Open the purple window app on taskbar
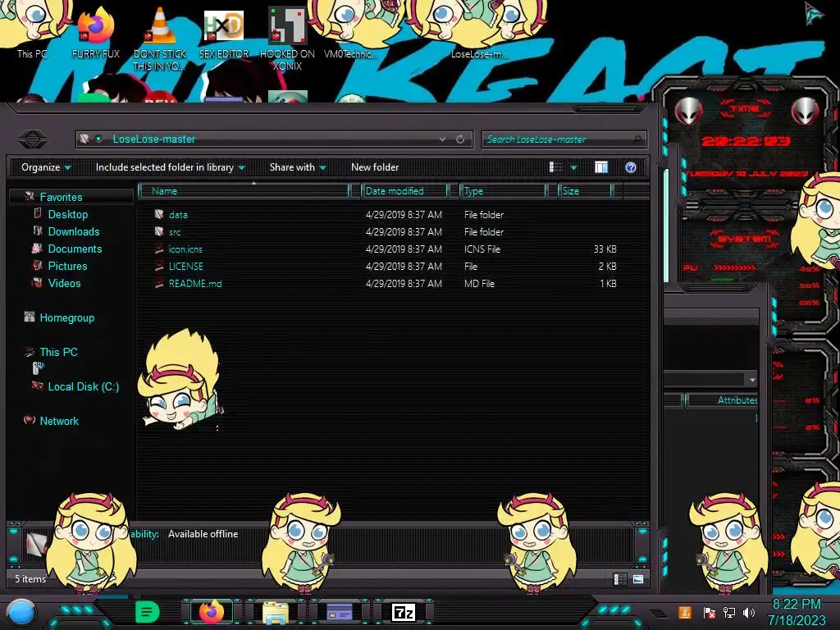Screen dimensions: 840x630 point(339,612)
